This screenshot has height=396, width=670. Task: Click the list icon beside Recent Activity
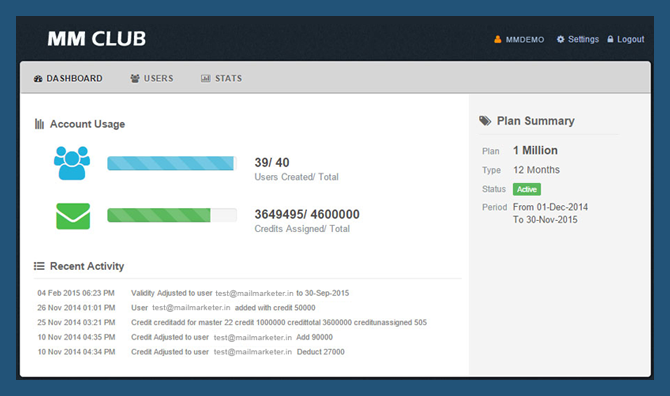click(39, 266)
